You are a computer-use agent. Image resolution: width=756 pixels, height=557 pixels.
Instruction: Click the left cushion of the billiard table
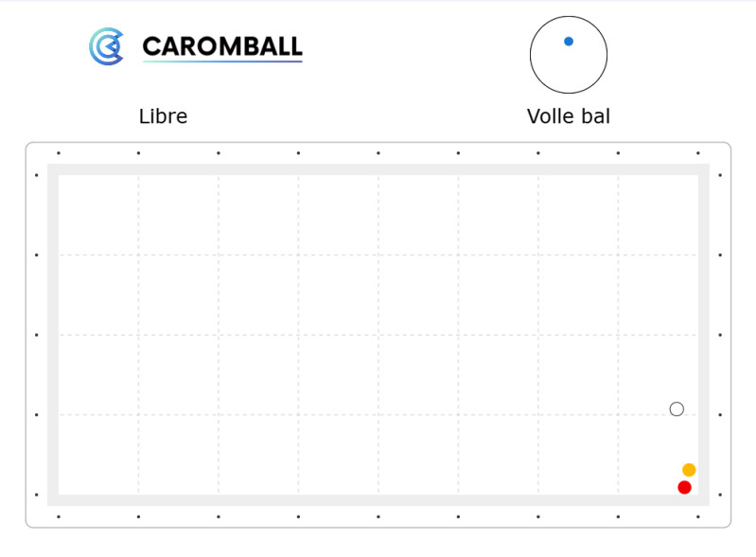pos(53,335)
